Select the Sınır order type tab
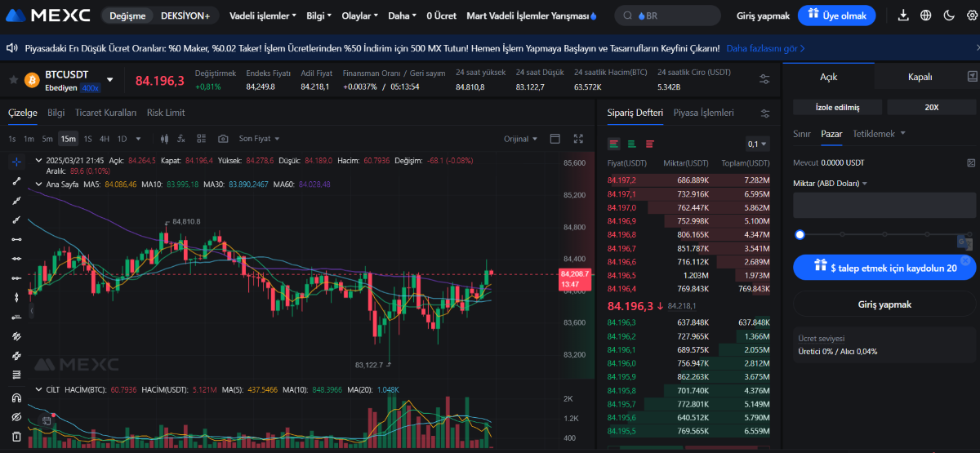 [802, 133]
